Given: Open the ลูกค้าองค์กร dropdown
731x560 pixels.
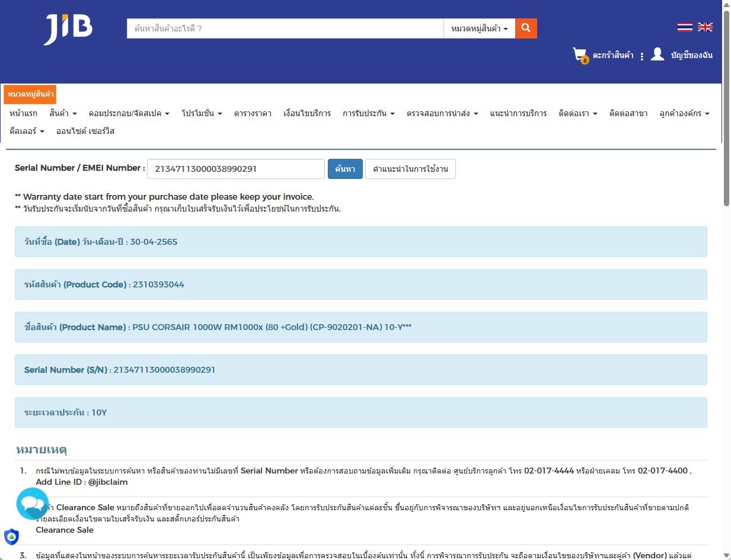Looking at the screenshot, I should pos(684,113).
